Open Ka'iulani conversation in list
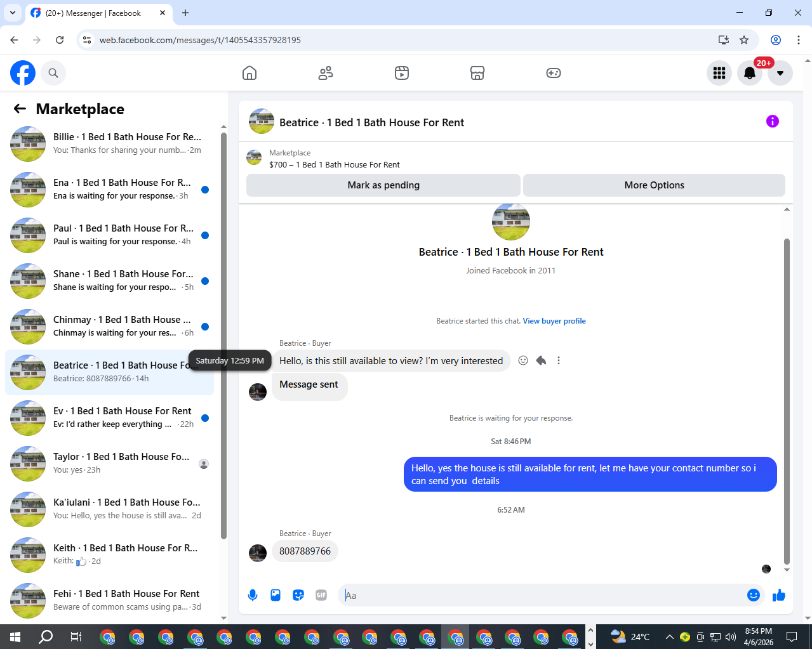Viewport: 812px width, 649px height. click(x=109, y=509)
